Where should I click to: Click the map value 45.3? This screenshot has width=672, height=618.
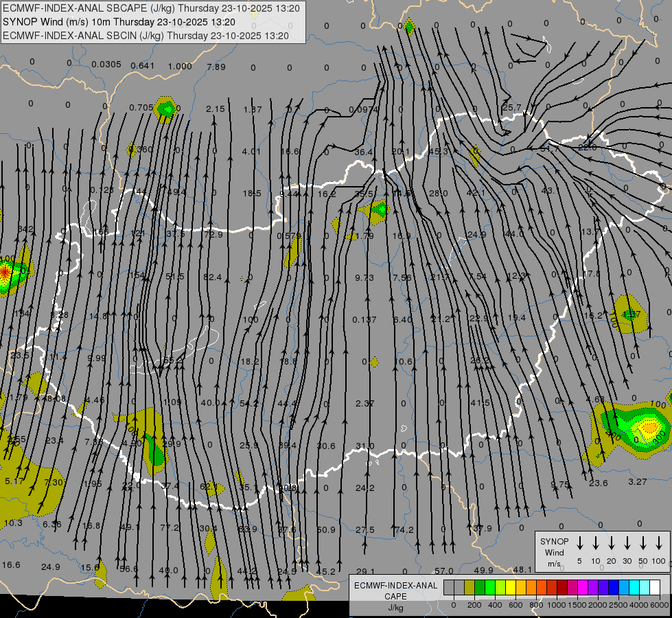pyautogui.click(x=438, y=151)
